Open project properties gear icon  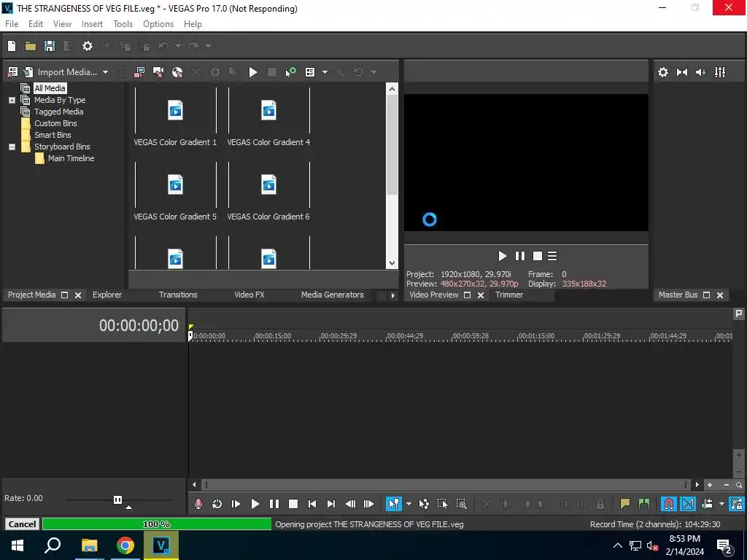pyautogui.click(x=88, y=46)
